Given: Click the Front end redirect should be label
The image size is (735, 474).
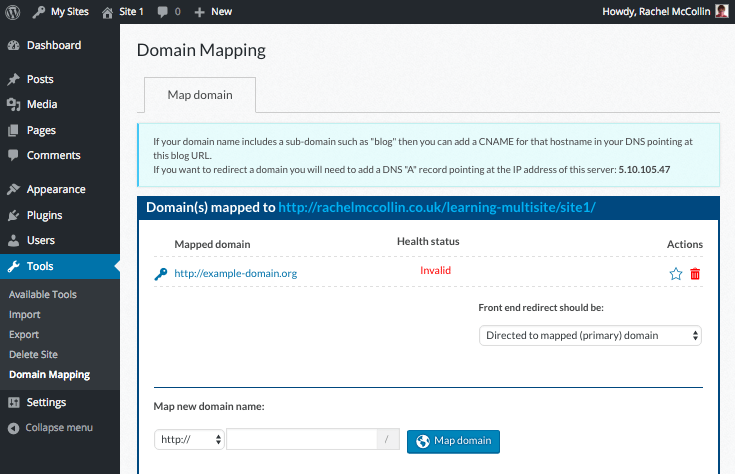Looking at the screenshot, I should 541,308.
